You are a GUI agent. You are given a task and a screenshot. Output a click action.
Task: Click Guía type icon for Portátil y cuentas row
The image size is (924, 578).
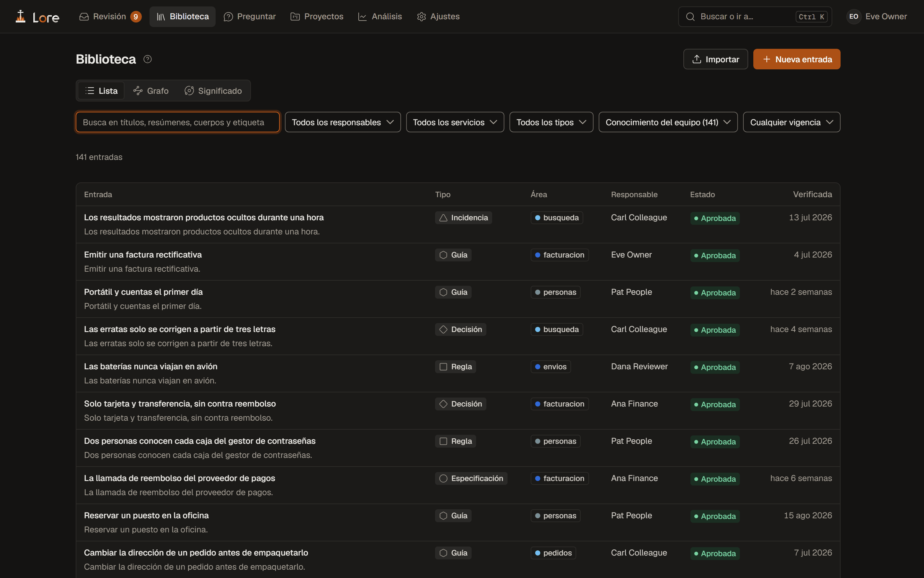pyautogui.click(x=443, y=292)
